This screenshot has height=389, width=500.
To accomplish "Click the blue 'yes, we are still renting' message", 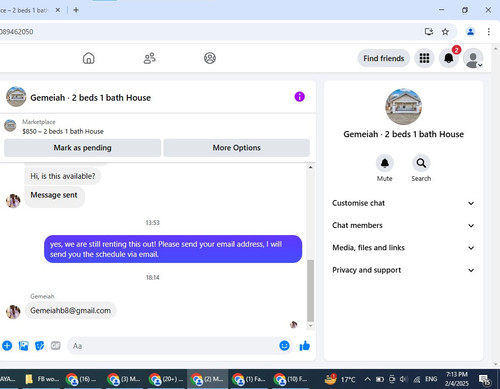I will click(x=173, y=249).
